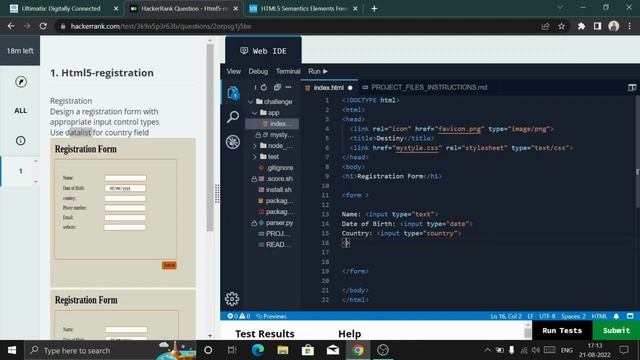Go back in browser history
Screen dimensions: 640x360
click(x=11, y=26)
